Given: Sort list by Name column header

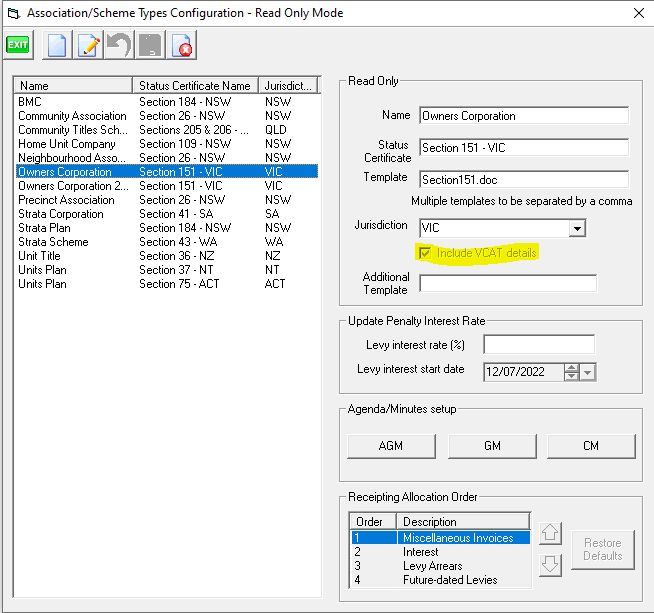Looking at the screenshot, I should [x=73, y=85].
